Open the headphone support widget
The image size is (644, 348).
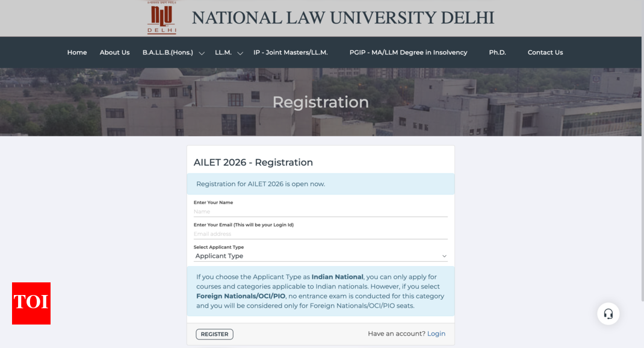[608, 314]
